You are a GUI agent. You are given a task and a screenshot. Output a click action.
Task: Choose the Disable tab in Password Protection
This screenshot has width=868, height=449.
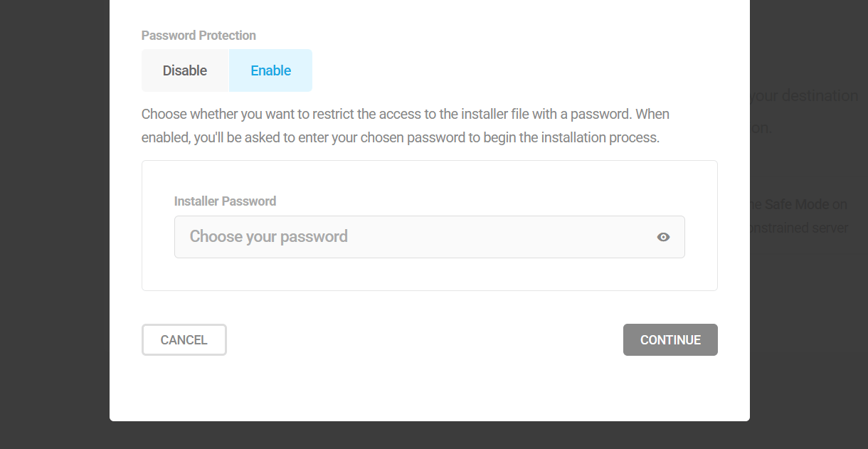click(x=184, y=70)
